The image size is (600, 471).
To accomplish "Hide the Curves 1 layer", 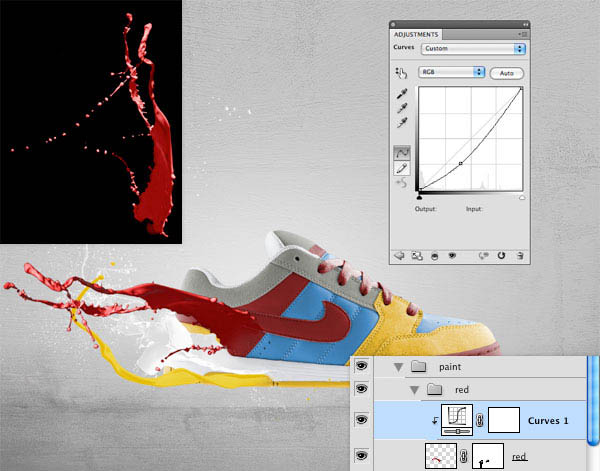I will (x=361, y=420).
